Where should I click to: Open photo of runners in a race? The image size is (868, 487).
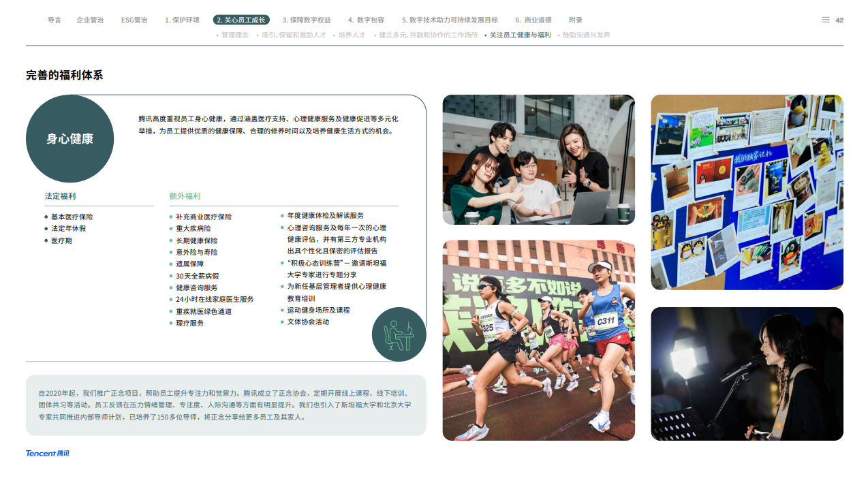click(x=539, y=340)
